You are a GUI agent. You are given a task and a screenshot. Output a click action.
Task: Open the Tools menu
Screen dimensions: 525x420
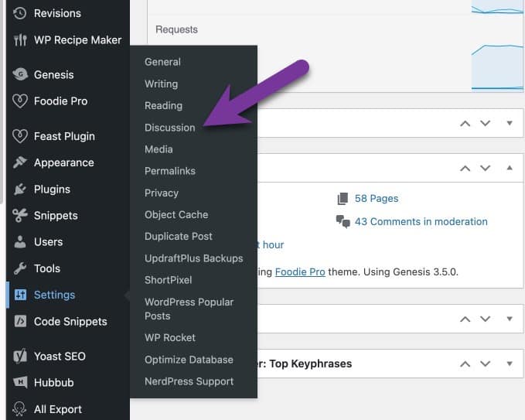[x=47, y=268]
